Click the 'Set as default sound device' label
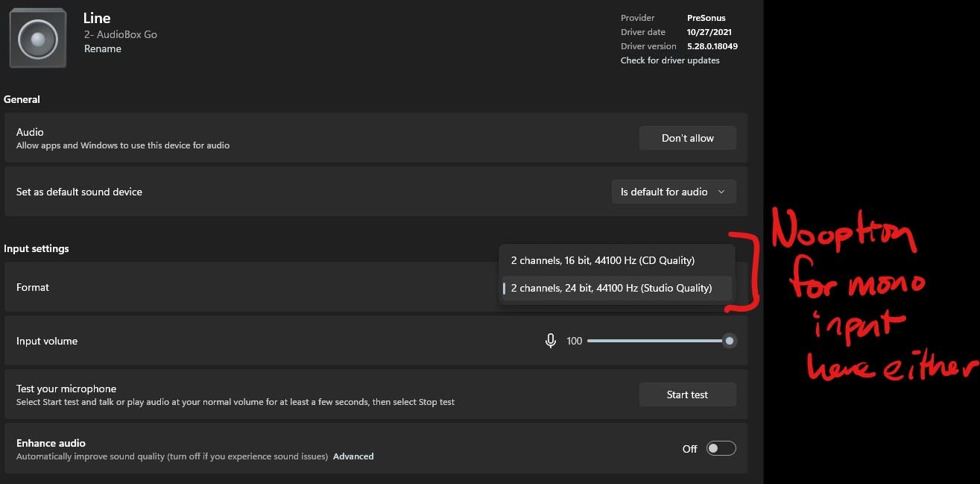 79,192
